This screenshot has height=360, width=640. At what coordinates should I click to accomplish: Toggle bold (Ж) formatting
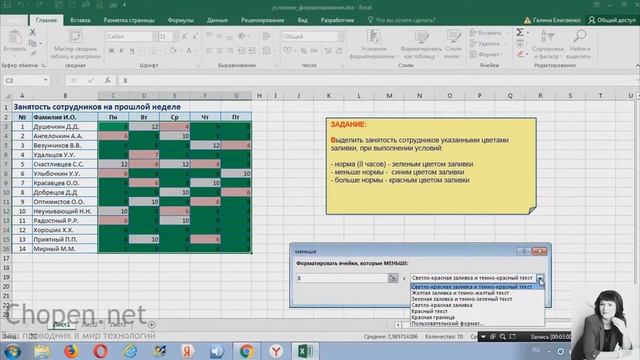(111, 51)
